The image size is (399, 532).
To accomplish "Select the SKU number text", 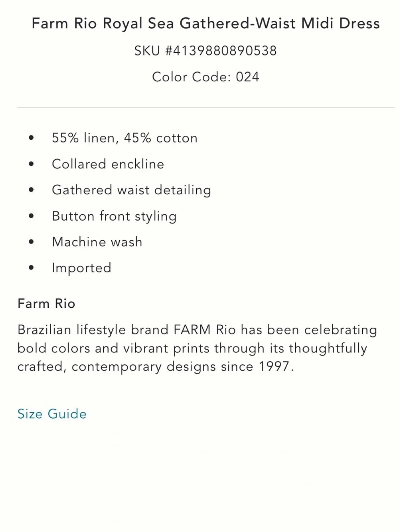I will coord(205,51).
